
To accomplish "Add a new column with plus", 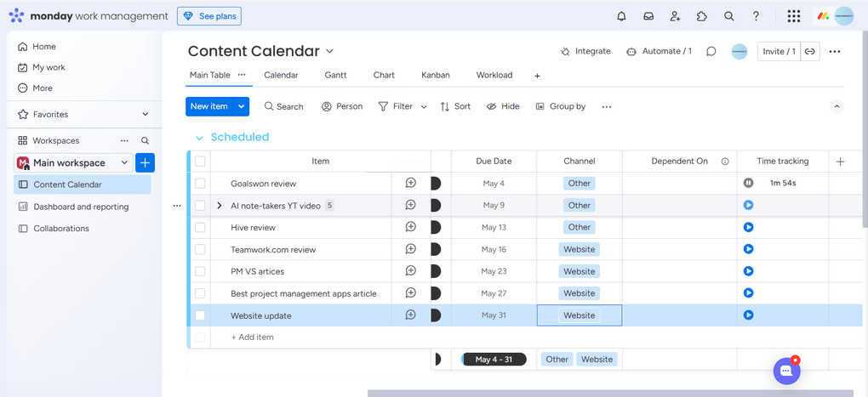I will (840, 162).
